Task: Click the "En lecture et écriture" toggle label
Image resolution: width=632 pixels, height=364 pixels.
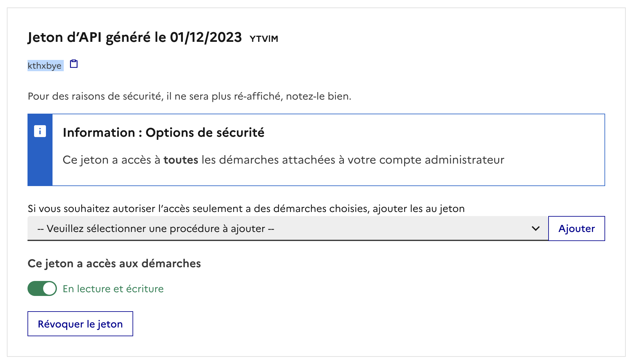Action: (x=113, y=289)
